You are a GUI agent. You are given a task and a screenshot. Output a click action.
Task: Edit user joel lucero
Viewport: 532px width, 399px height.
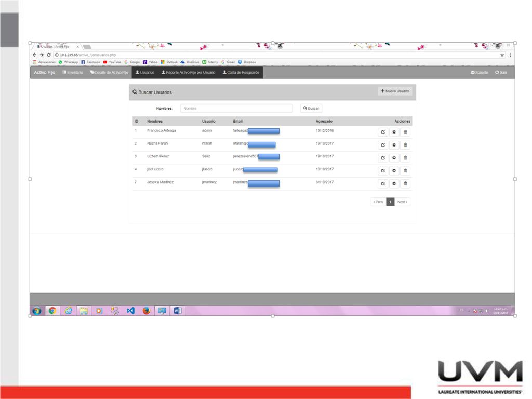383,170
